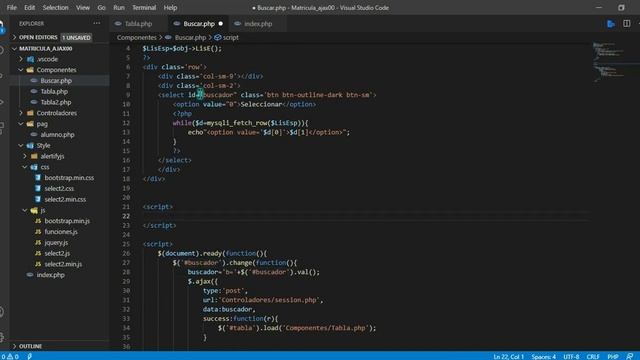Image resolution: width=640 pixels, height=360 pixels.
Task: Open the Terminal menu
Action: [144, 7]
